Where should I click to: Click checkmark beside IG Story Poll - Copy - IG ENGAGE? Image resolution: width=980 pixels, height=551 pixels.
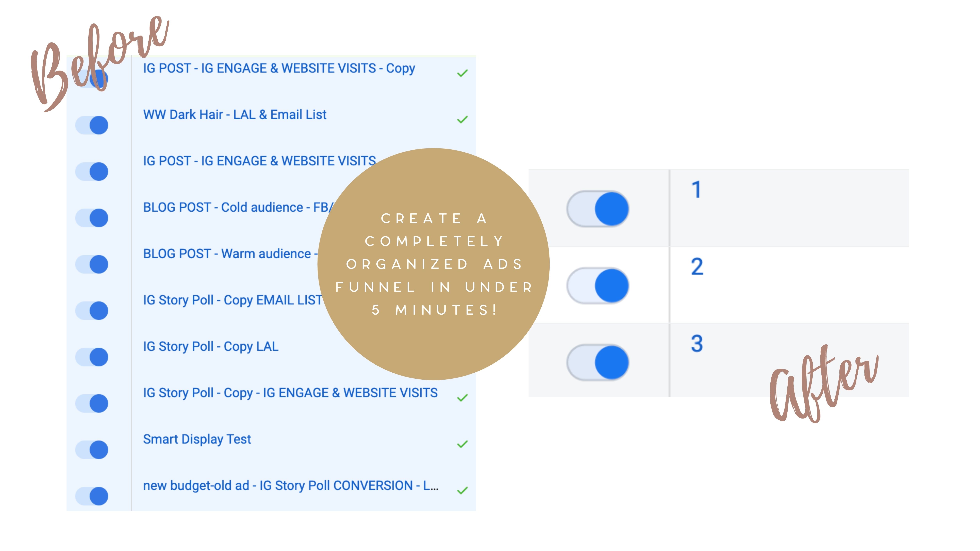(x=462, y=398)
